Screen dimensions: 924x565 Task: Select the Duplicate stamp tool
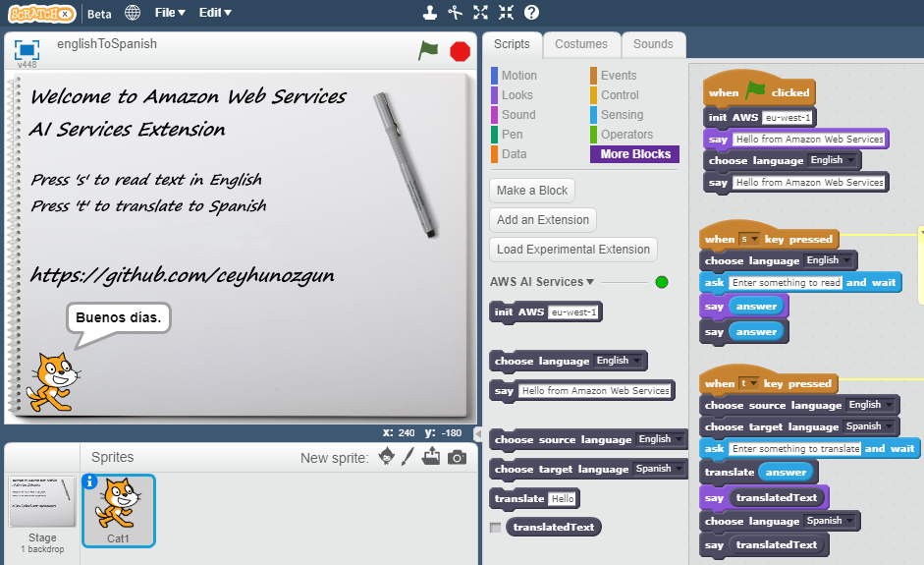(x=430, y=13)
